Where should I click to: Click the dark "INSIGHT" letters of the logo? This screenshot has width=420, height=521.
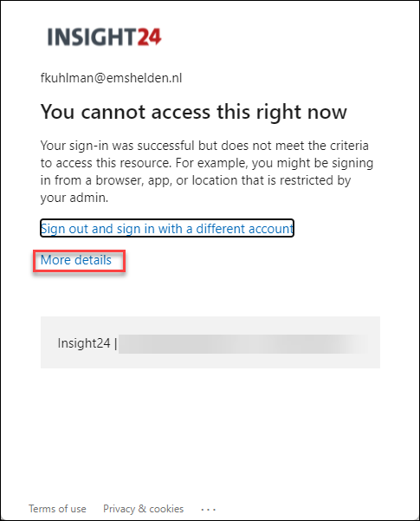click(x=92, y=36)
